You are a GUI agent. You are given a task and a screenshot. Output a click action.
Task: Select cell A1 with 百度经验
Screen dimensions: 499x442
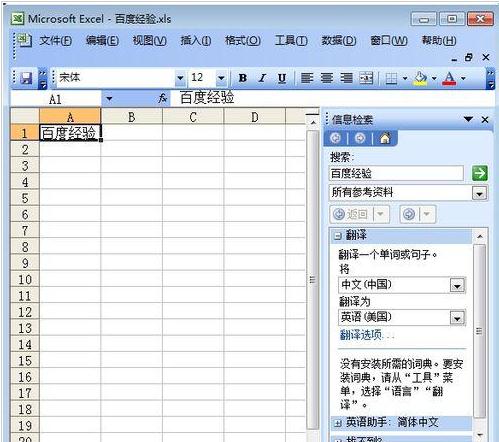click(x=70, y=133)
